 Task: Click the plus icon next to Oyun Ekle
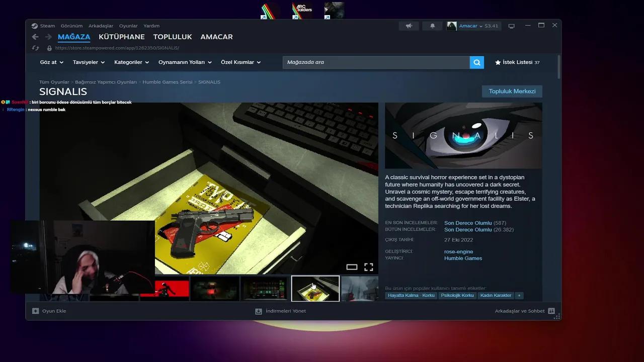pyautogui.click(x=35, y=311)
